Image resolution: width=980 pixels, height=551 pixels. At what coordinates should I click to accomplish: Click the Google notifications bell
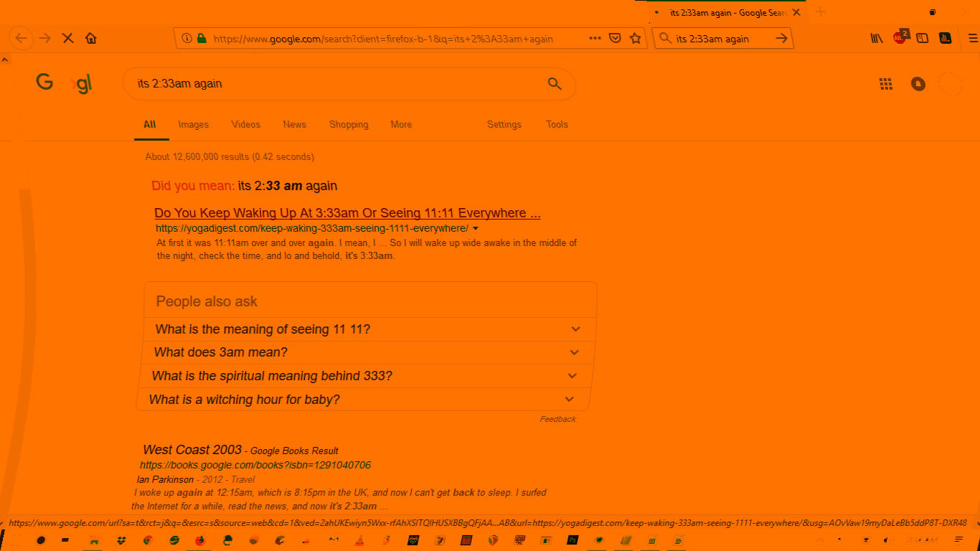[918, 84]
